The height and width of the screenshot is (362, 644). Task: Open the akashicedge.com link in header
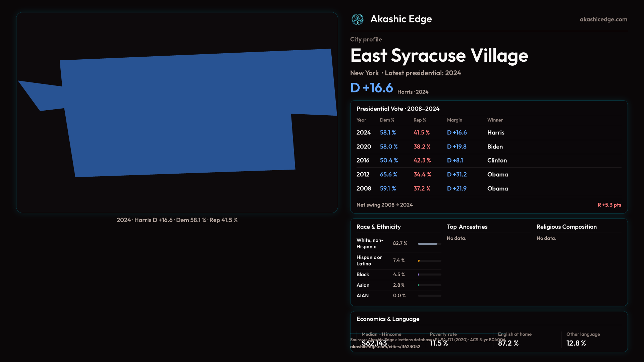click(x=603, y=19)
